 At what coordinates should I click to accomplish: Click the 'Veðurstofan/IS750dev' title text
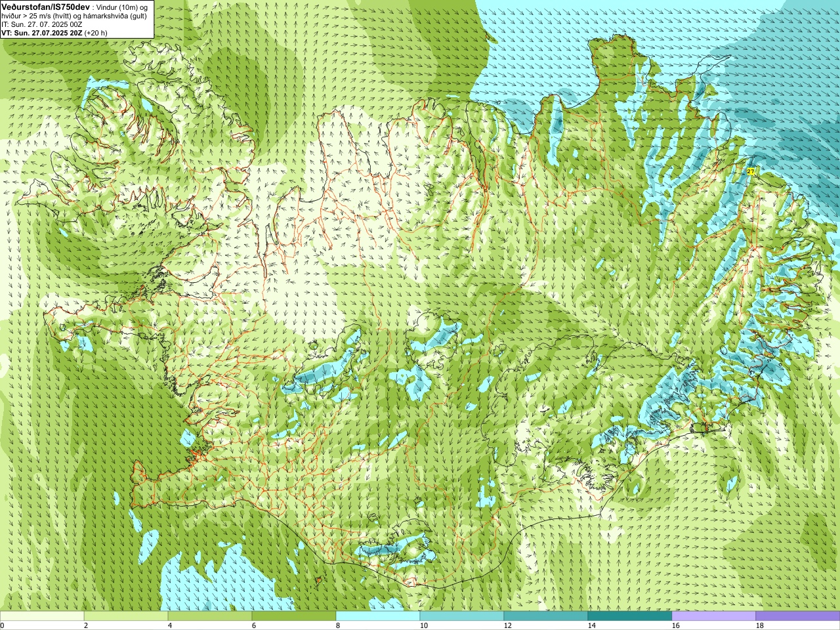tap(45, 6)
